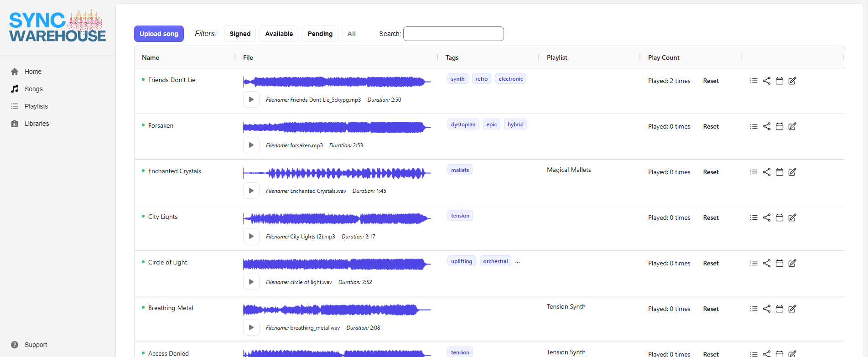Edit the City Lights song
The width and height of the screenshot is (868, 357).
(x=792, y=217)
